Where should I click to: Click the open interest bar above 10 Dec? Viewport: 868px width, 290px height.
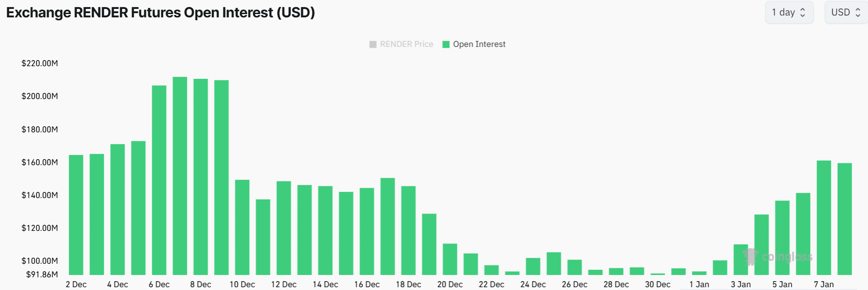point(242,227)
